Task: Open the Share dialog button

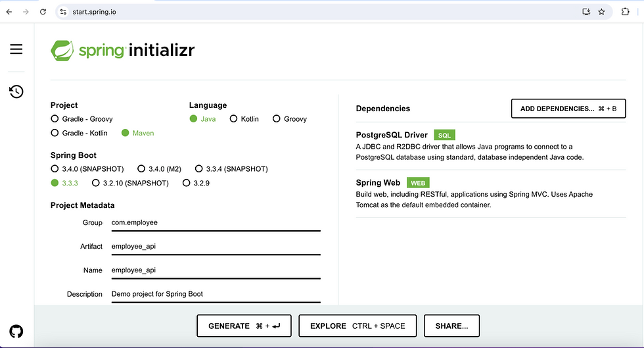Action: tap(451, 326)
